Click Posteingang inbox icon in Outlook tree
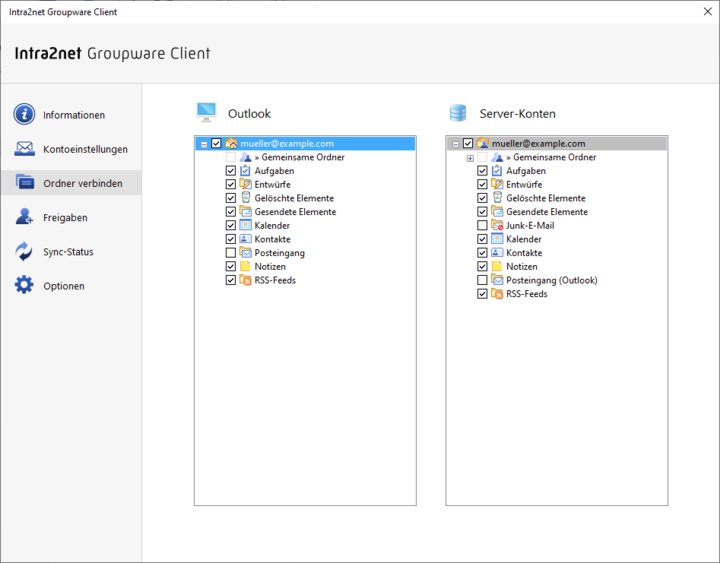 (246, 253)
